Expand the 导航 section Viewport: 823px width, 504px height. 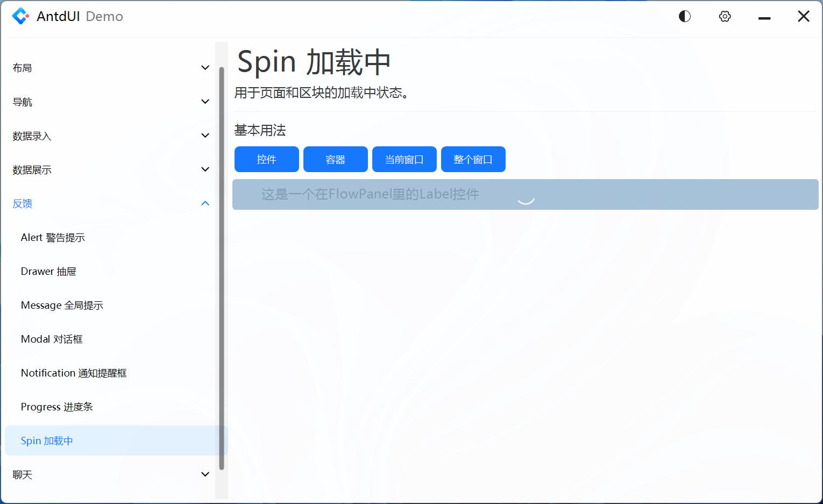108,101
